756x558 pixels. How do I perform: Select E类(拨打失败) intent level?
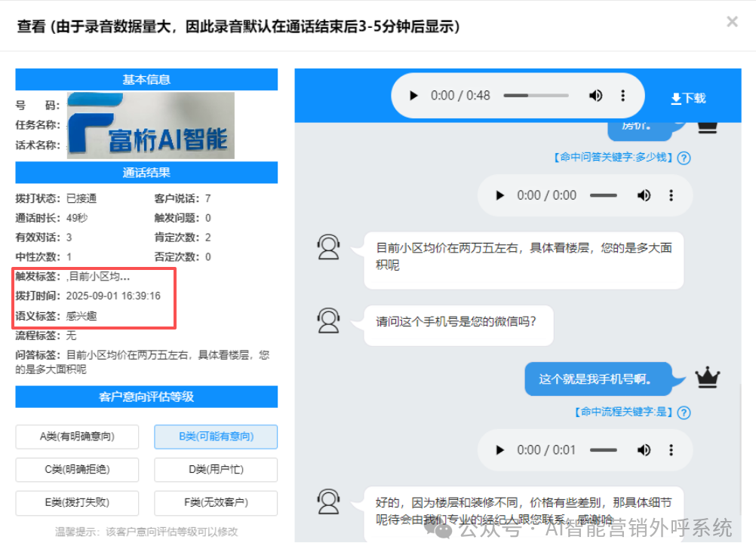77,503
